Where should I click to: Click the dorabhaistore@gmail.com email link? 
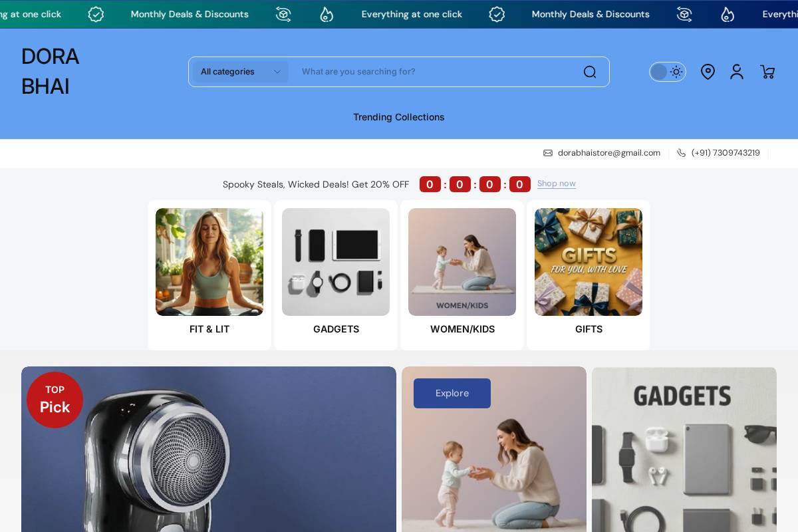[608, 153]
